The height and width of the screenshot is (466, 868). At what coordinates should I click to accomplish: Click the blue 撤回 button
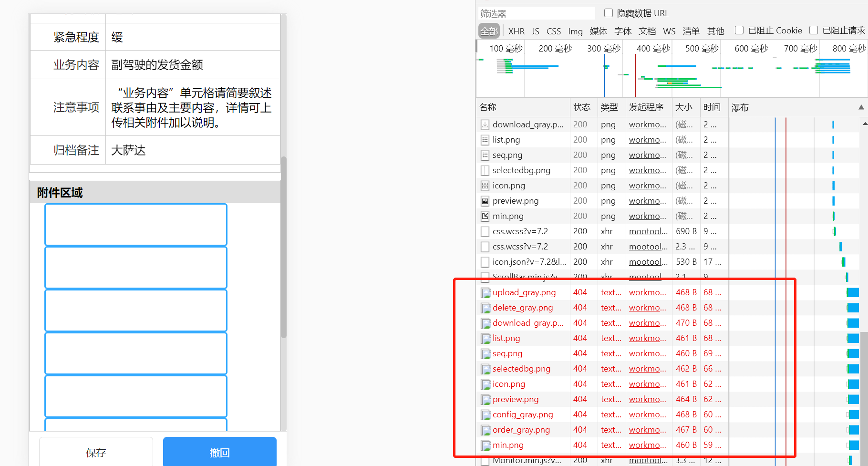[220, 452]
